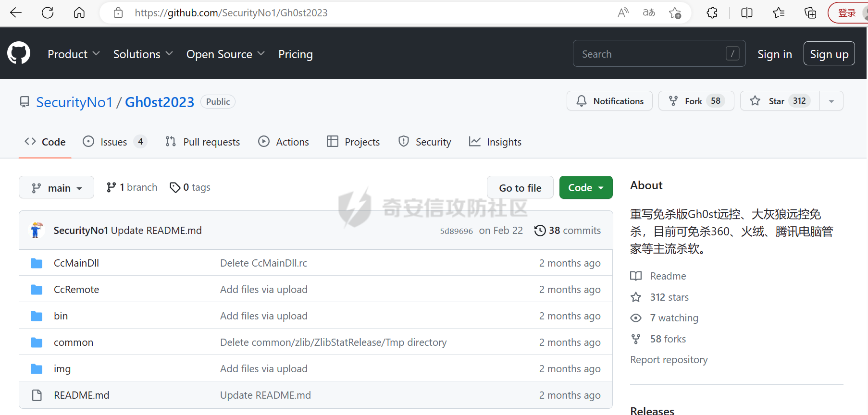This screenshot has width=868, height=415.
Task: Open CcRemote folder icon
Action: tap(37, 290)
